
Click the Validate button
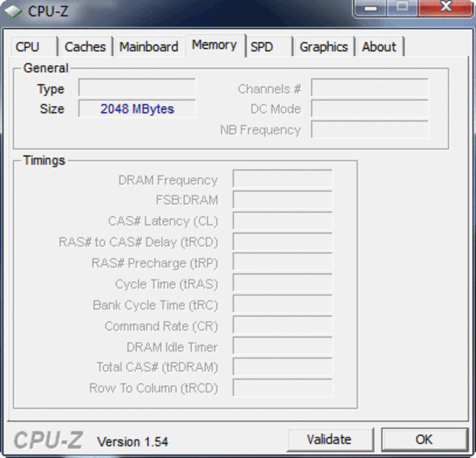pyautogui.click(x=330, y=440)
